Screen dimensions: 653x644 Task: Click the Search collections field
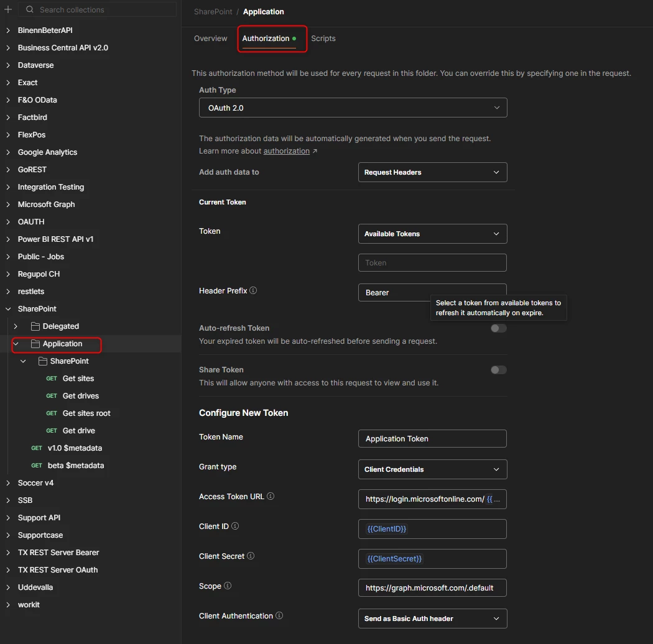97,9
